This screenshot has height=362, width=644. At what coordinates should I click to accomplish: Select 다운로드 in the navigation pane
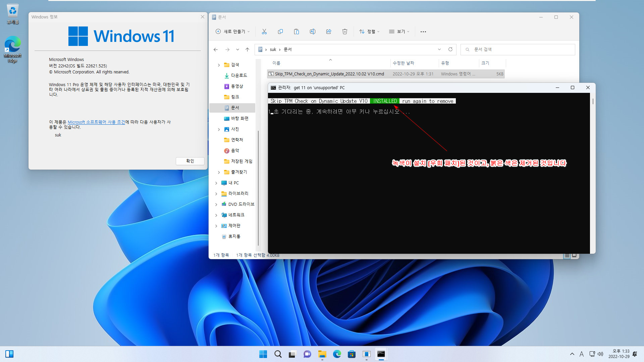click(x=235, y=75)
